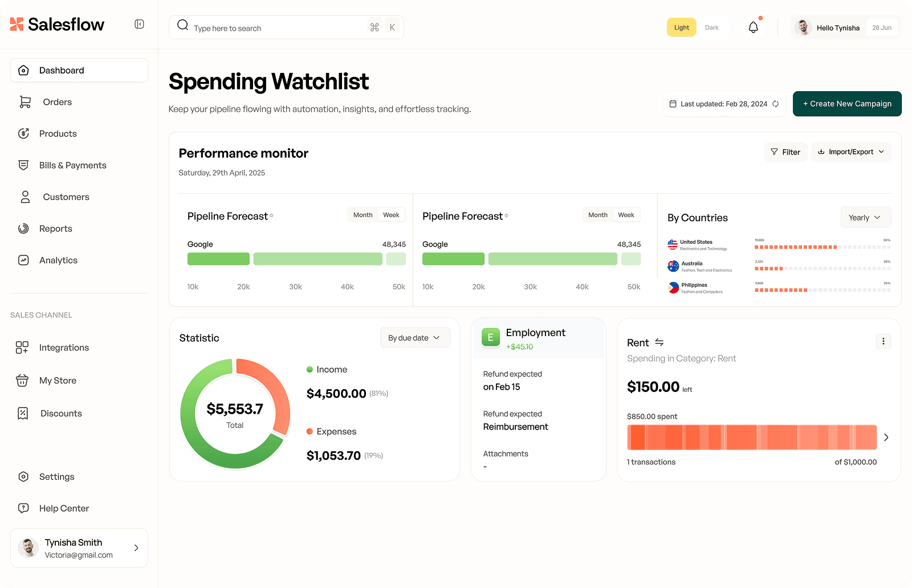This screenshot has height=588, width=912.
Task: Click the Settings gear icon
Action: [23, 477]
